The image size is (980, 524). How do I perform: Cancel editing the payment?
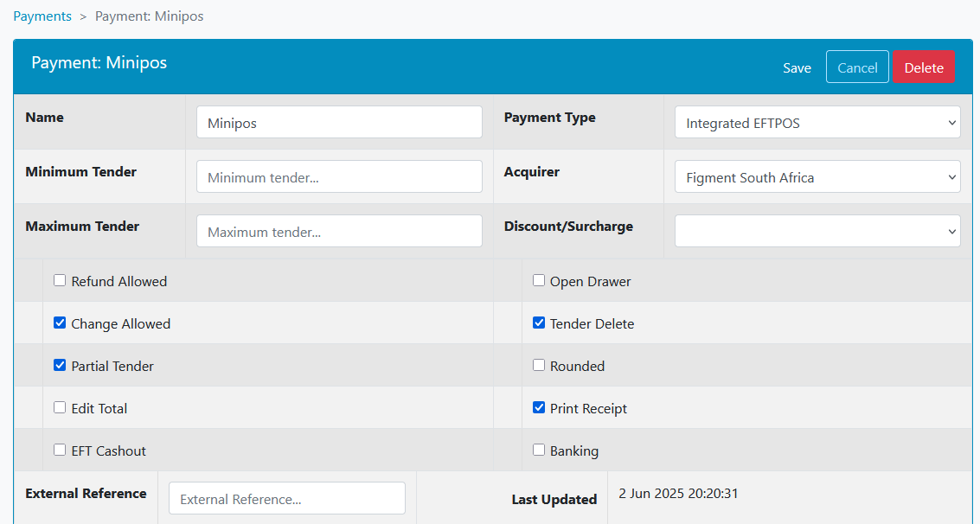pyautogui.click(x=857, y=67)
